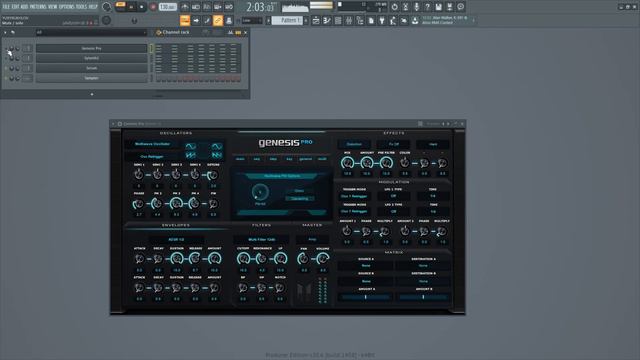Open Multiwave Oscillator dropdown in Genesis Pro

click(153, 144)
